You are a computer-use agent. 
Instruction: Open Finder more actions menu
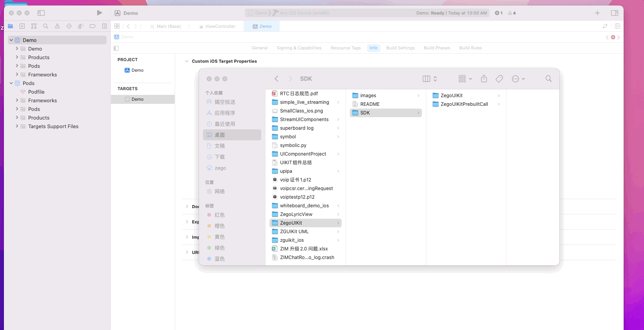(518, 79)
